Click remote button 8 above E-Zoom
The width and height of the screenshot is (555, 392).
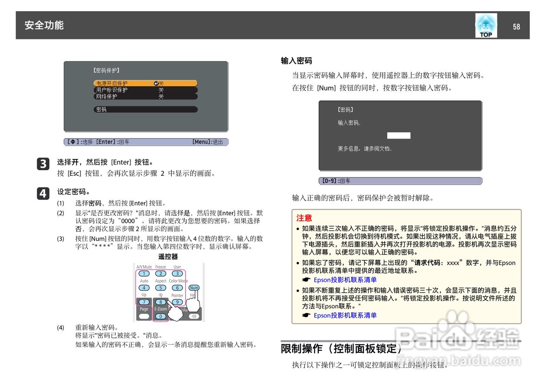[x=161, y=302]
